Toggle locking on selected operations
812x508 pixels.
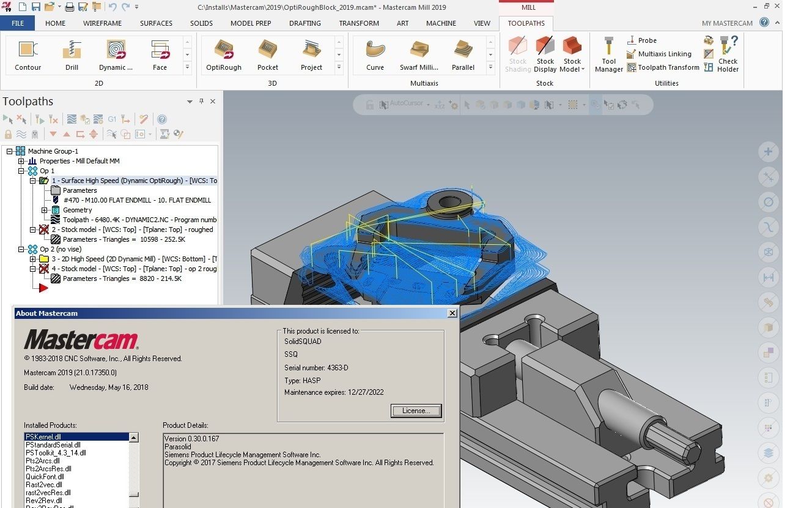pyautogui.click(x=8, y=134)
